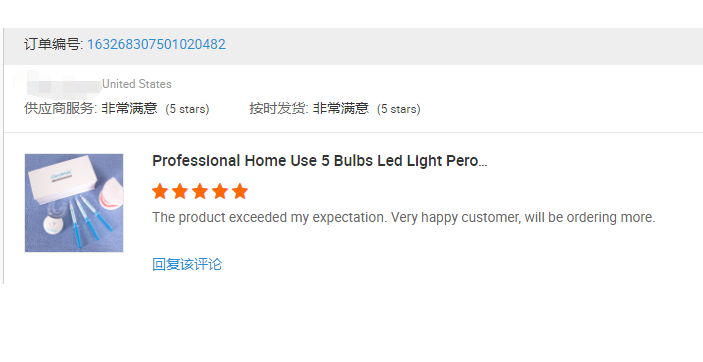Click the 订单编号 label
This screenshot has width=703, height=362.
pos(53,44)
